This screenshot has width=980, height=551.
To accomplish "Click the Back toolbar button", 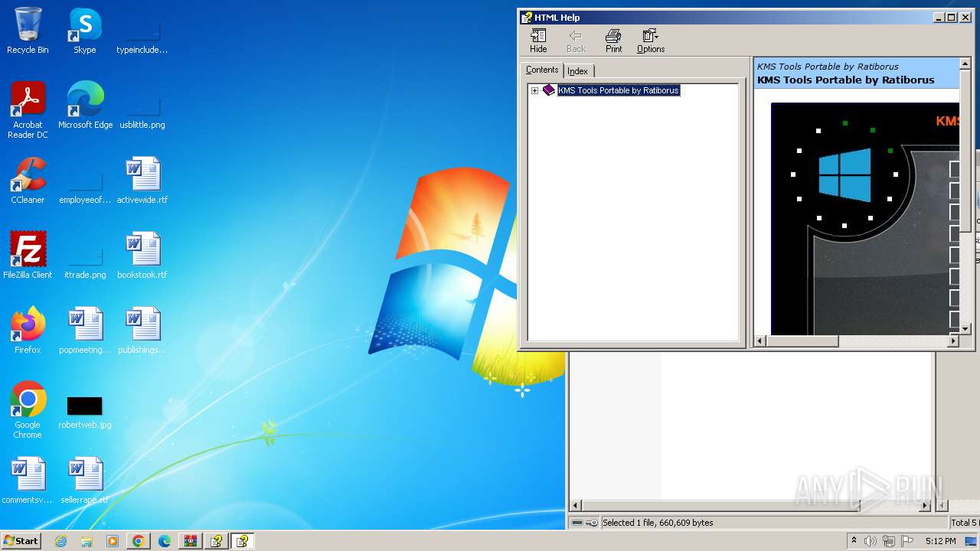I will pos(576,41).
